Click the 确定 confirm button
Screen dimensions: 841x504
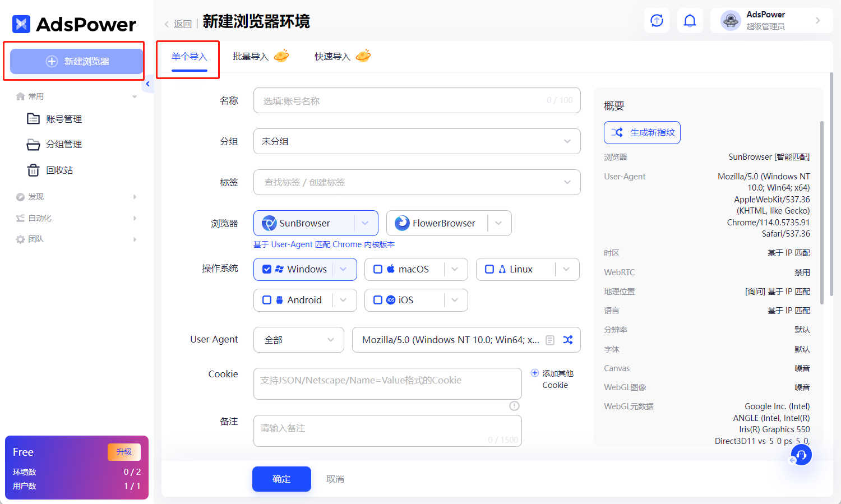coord(281,479)
